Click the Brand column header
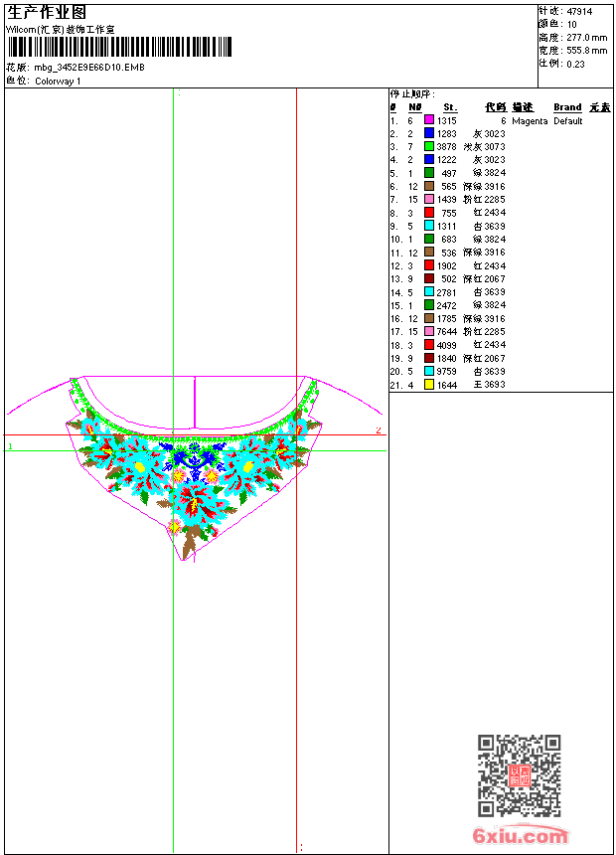 [x=567, y=107]
